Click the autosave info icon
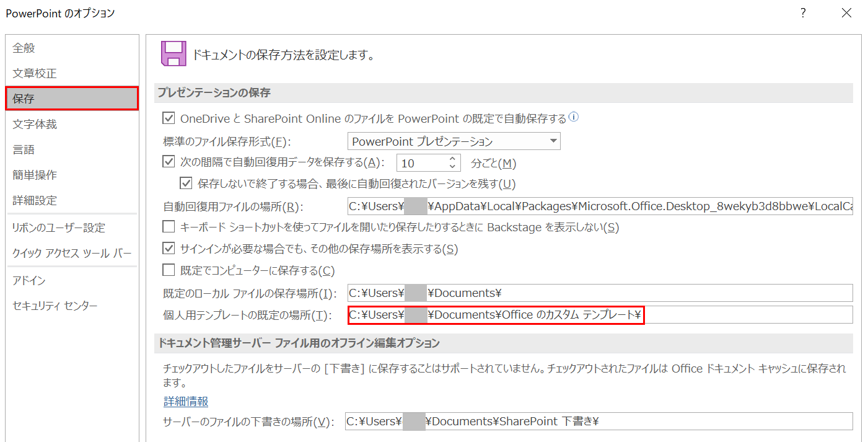This screenshot has width=868, height=442. [x=574, y=117]
